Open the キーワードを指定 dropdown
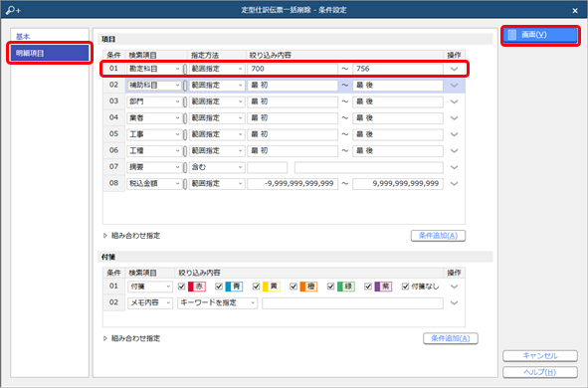 tap(218, 302)
